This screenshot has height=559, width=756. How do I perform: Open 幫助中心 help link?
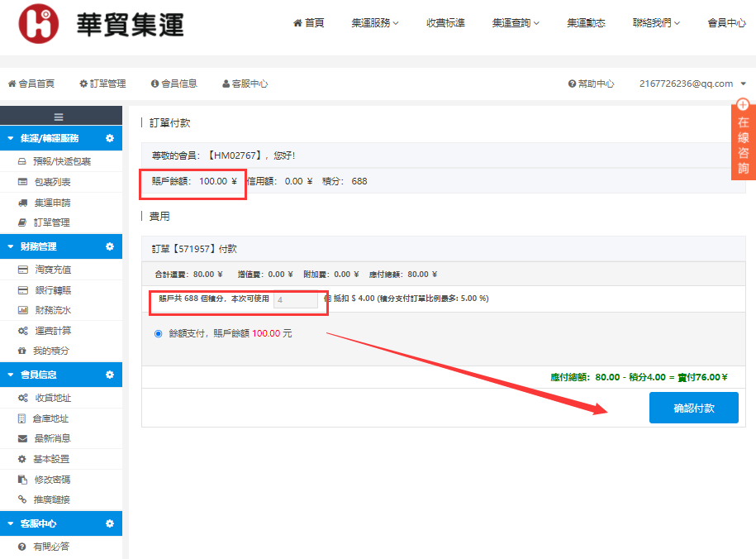(591, 84)
